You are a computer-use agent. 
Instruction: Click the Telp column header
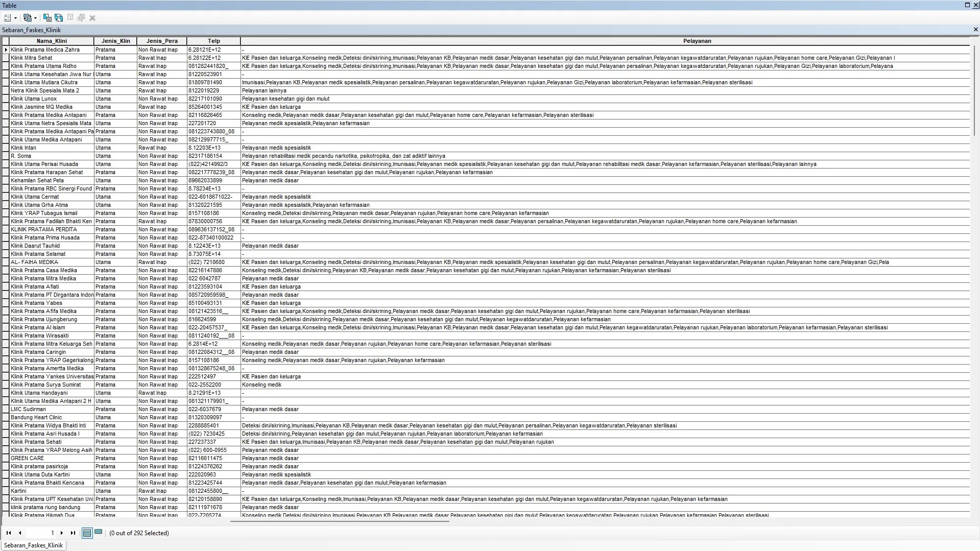tap(214, 41)
